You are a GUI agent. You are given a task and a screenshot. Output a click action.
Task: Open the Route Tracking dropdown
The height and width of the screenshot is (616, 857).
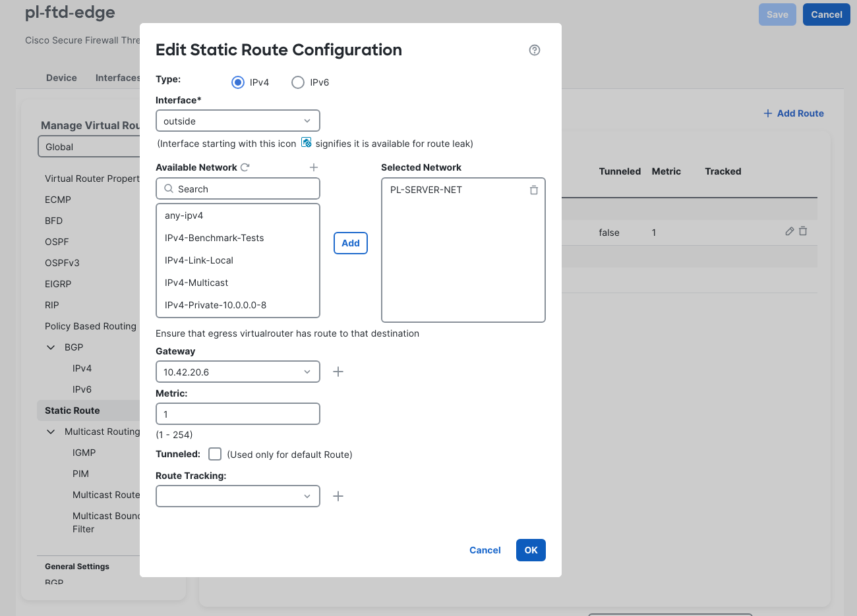coord(238,496)
